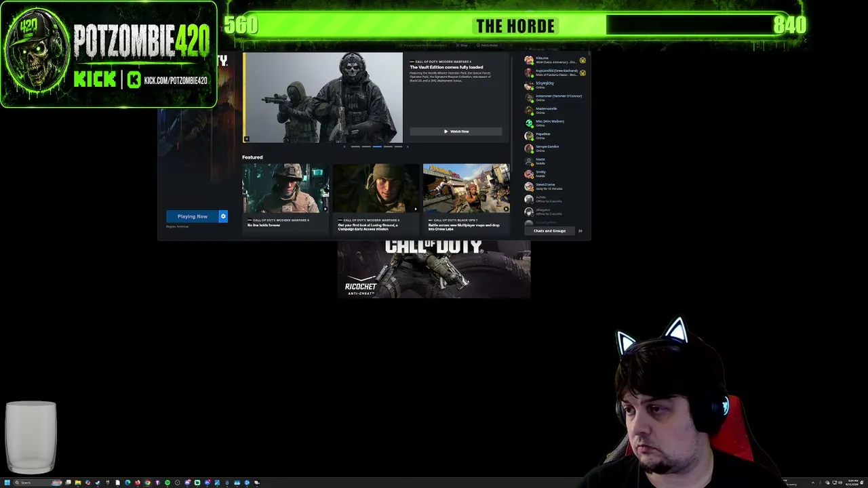Open Kitsuma's avatar in friends list
This screenshot has height=488, width=868.
[x=529, y=60]
